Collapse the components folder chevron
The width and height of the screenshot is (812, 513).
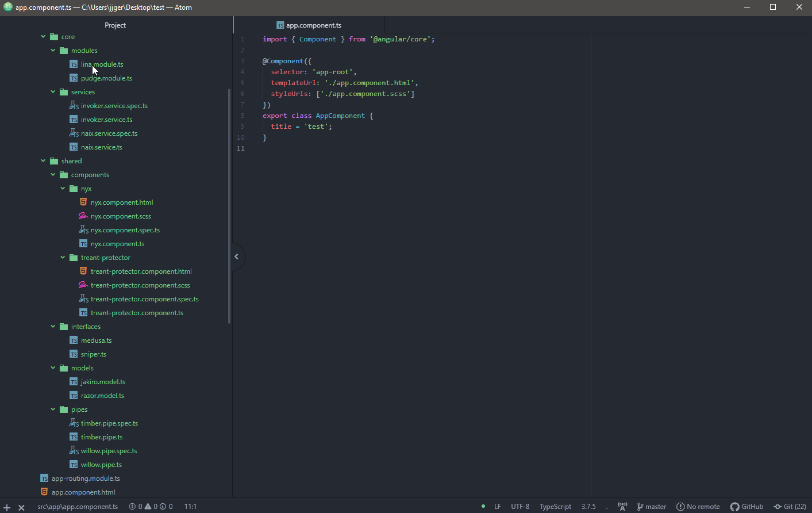53,175
